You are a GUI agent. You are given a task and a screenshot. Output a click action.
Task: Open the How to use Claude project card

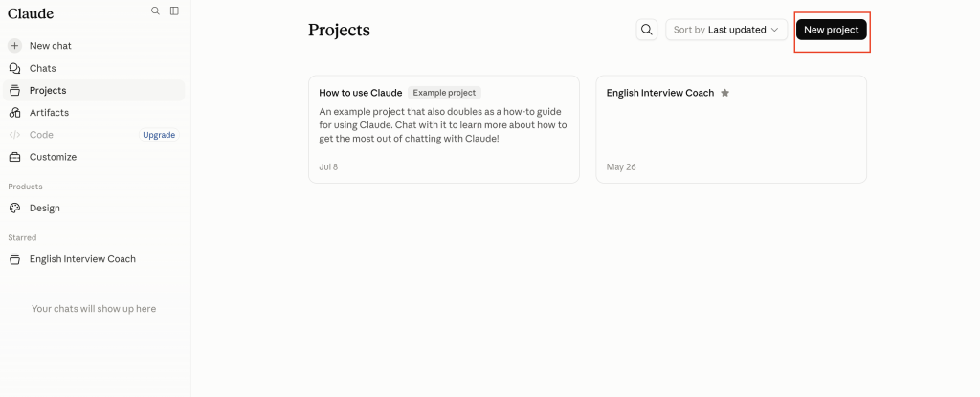444,129
